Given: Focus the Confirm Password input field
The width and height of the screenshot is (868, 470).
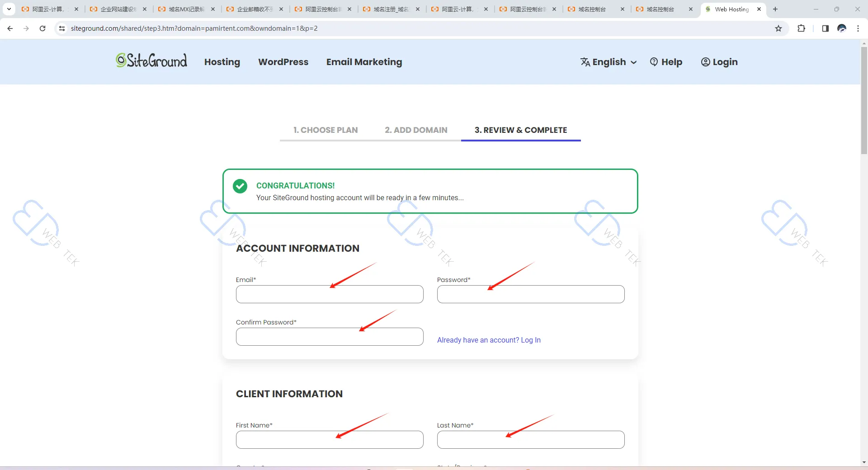Looking at the screenshot, I should tap(330, 337).
